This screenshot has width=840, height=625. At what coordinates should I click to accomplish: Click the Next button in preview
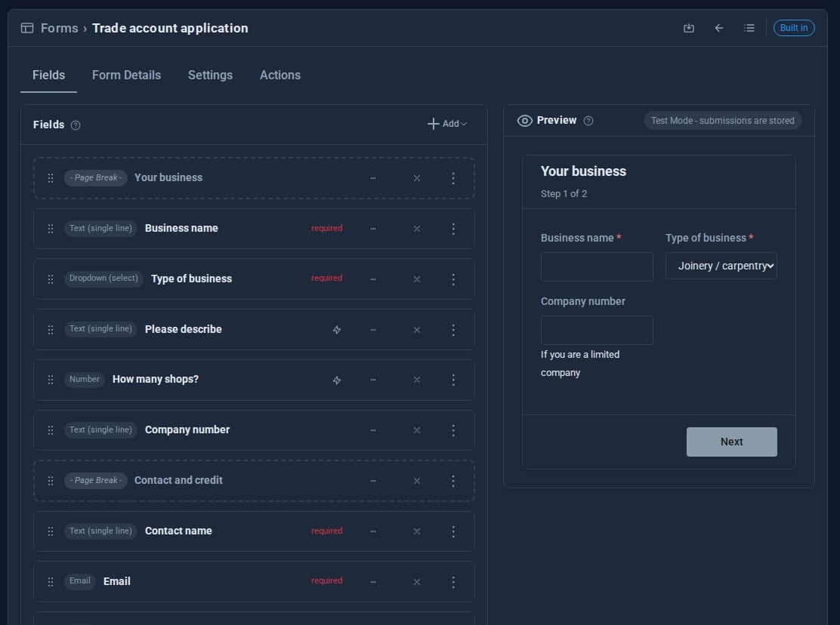731,442
